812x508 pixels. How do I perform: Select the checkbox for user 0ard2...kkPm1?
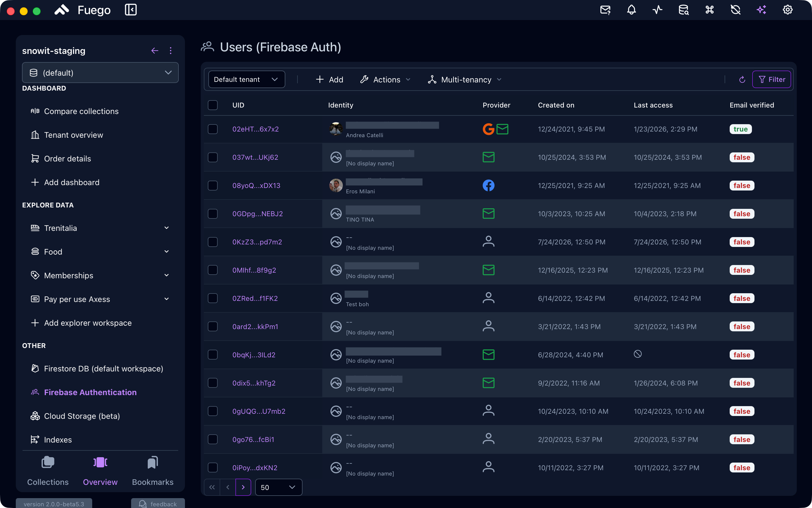pyautogui.click(x=213, y=327)
